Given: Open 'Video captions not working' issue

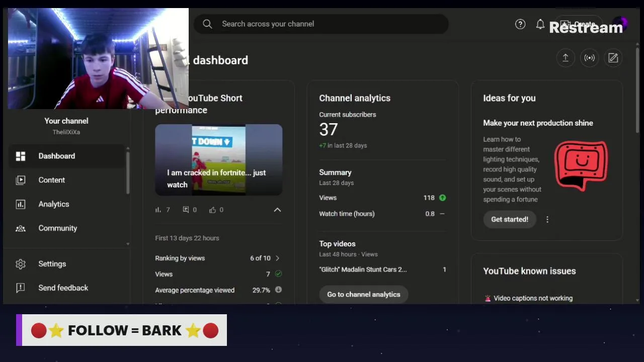Looking at the screenshot, I should click(533, 298).
